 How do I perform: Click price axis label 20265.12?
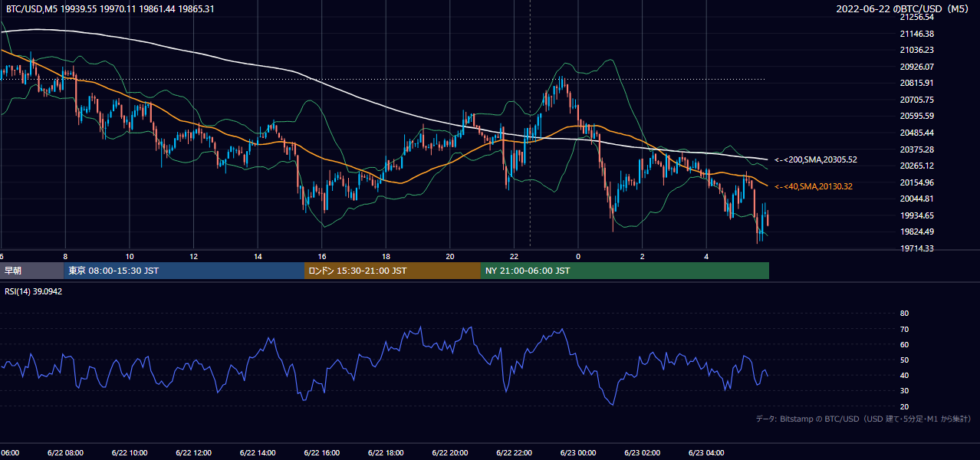pyautogui.click(x=917, y=166)
